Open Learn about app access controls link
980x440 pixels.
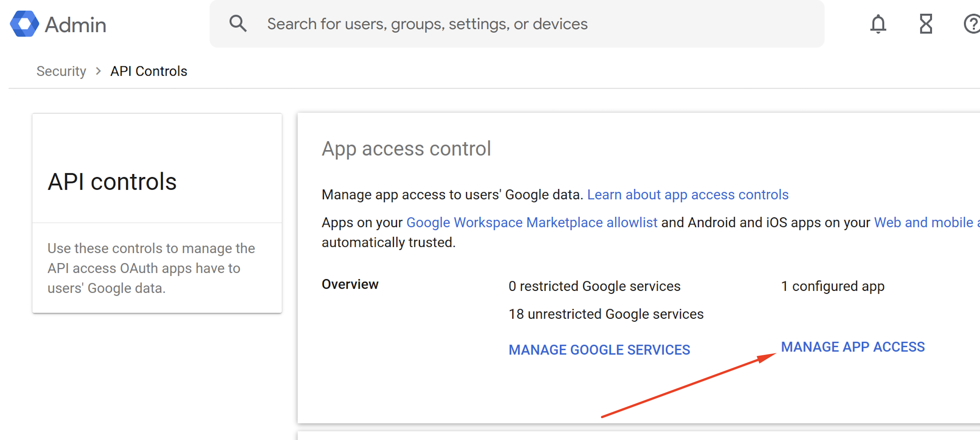(x=688, y=194)
